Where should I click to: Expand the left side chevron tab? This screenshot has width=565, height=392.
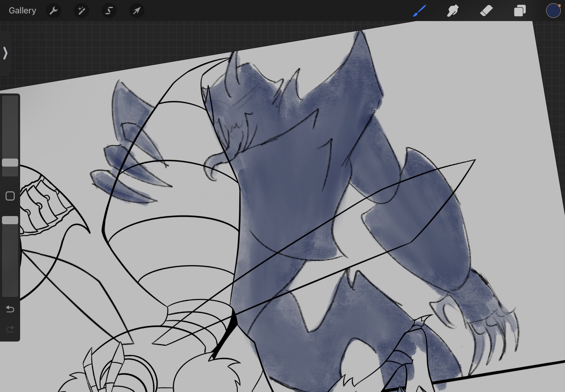[5, 53]
